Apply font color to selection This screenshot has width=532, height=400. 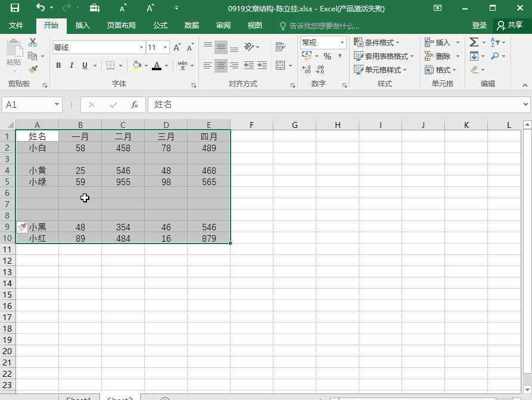157,65
